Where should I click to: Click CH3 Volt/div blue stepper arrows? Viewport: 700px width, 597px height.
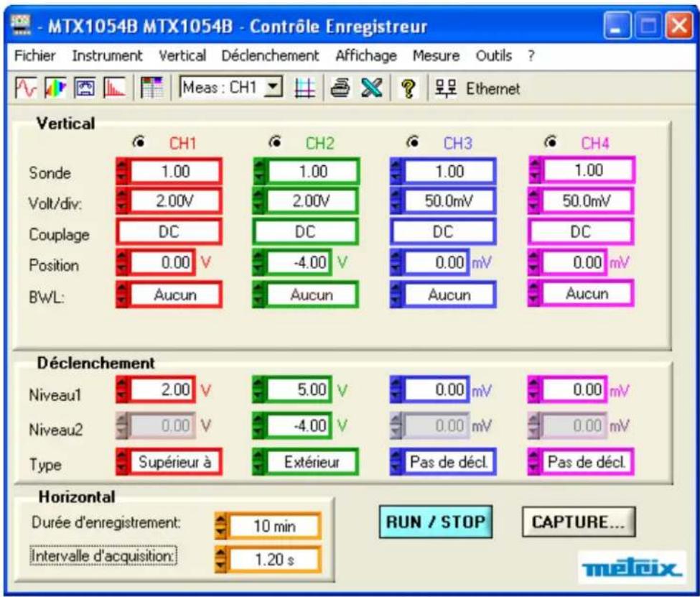coord(396,202)
